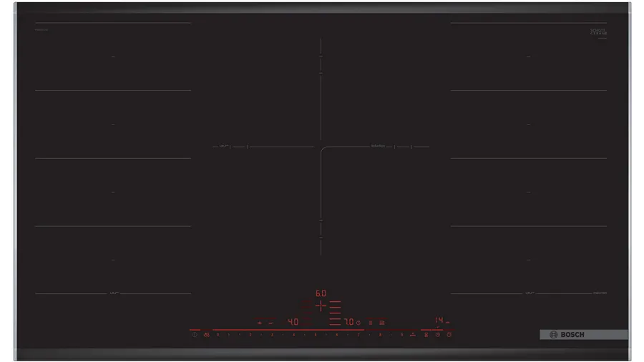The image size is (644, 362).
Task: Touch the bottom-right flex cooking zone
Action: click(529, 260)
